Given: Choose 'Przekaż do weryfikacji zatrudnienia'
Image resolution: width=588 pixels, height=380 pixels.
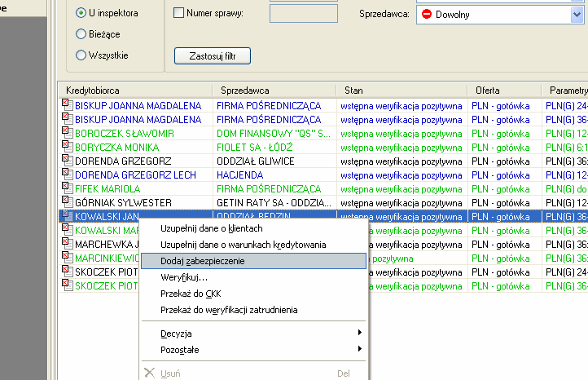Looking at the screenshot, I should (x=253, y=310).
